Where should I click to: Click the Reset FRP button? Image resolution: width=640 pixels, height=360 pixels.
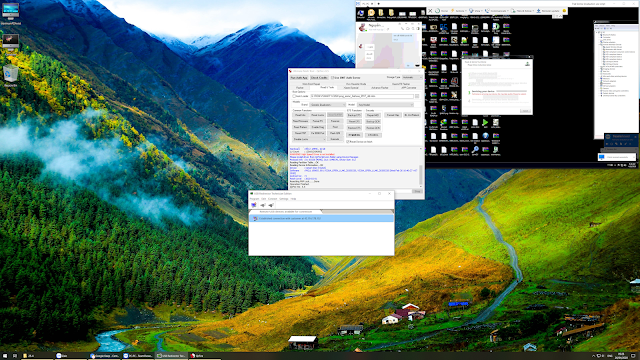(300, 133)
